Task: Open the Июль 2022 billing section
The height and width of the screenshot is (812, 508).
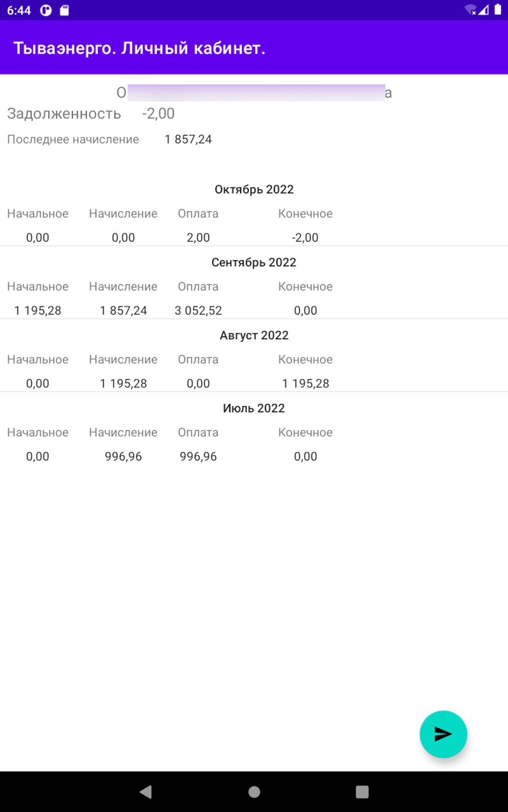Action: click(254, 408)
